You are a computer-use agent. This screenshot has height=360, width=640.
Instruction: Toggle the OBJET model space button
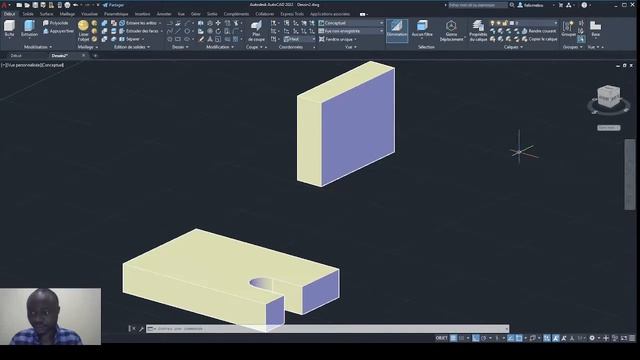click(x=442, y=338)
